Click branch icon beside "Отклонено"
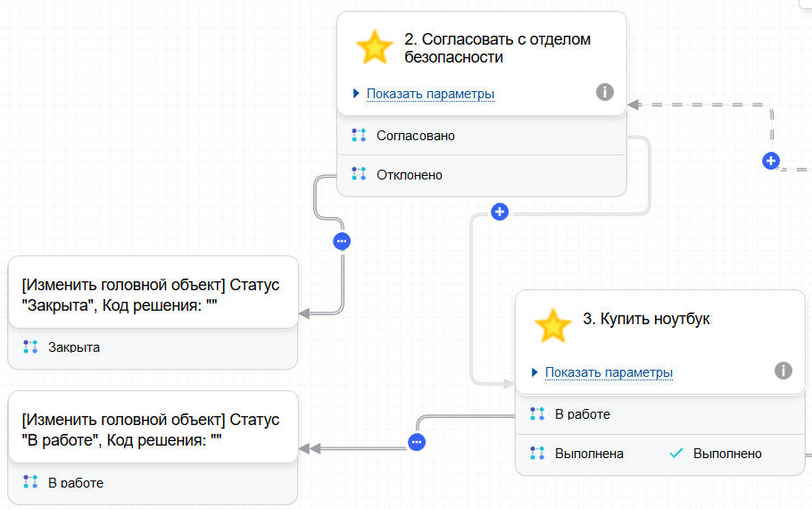The image size is (812, 509). click(359, 174)
